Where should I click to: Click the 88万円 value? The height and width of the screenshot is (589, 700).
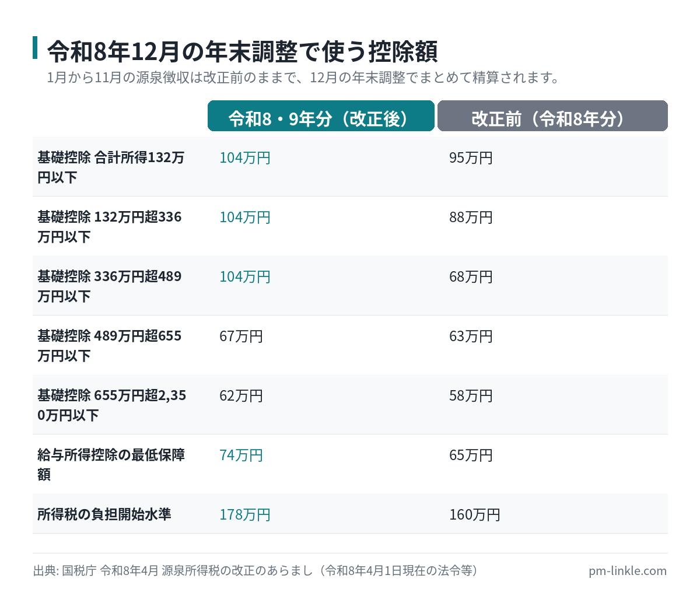[471, 218]
